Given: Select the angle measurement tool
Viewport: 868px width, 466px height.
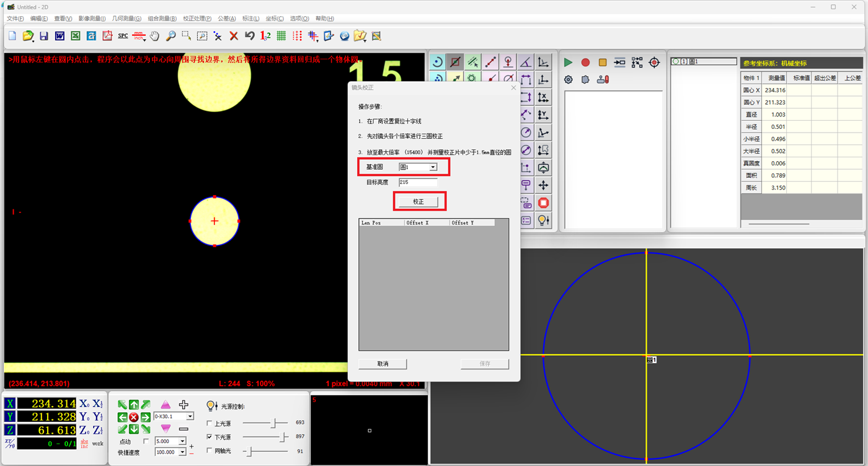Looking at the screenshot, I should tap(526, 61).
